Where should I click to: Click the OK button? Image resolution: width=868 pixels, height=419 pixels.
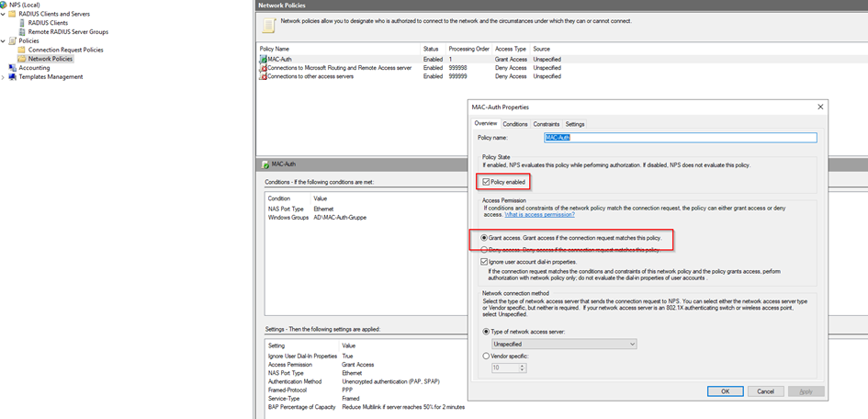pos(726,391)
